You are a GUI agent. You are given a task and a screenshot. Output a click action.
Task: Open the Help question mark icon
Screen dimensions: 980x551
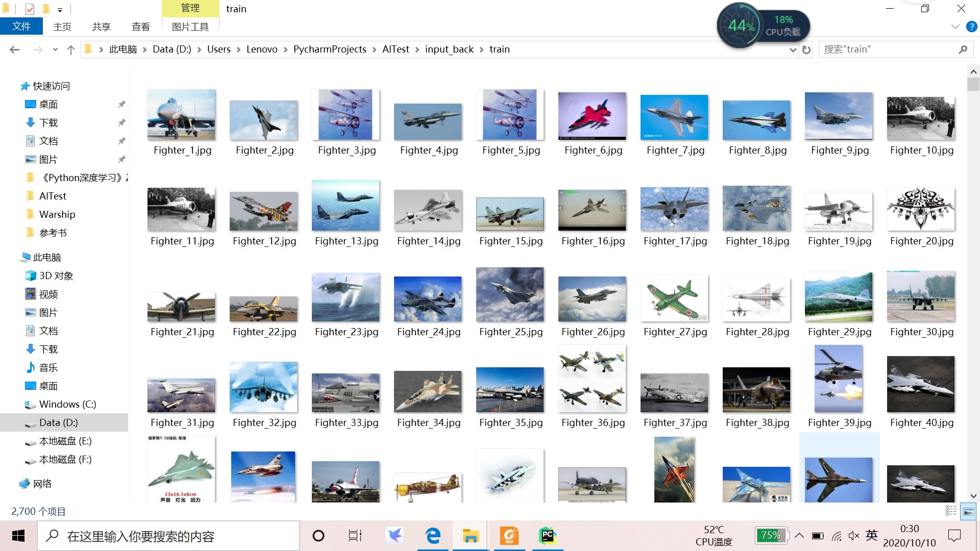[x=971, y=27]
